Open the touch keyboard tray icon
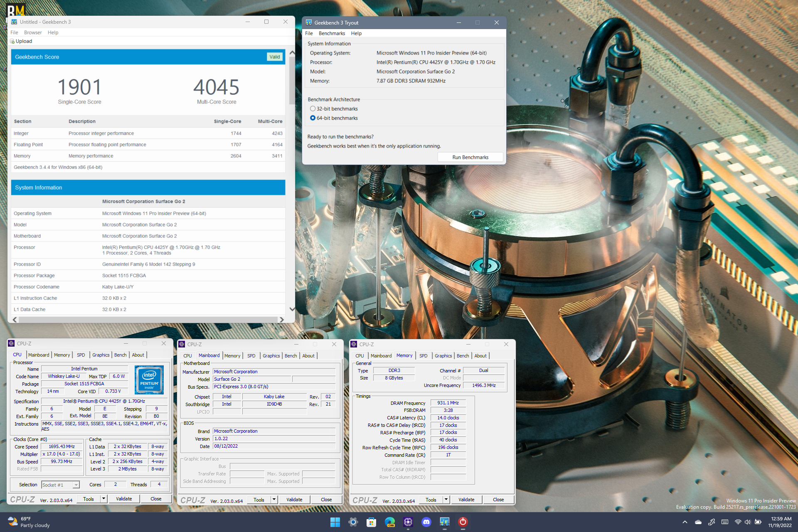This screenshot has width=798, height=532. 725,522
